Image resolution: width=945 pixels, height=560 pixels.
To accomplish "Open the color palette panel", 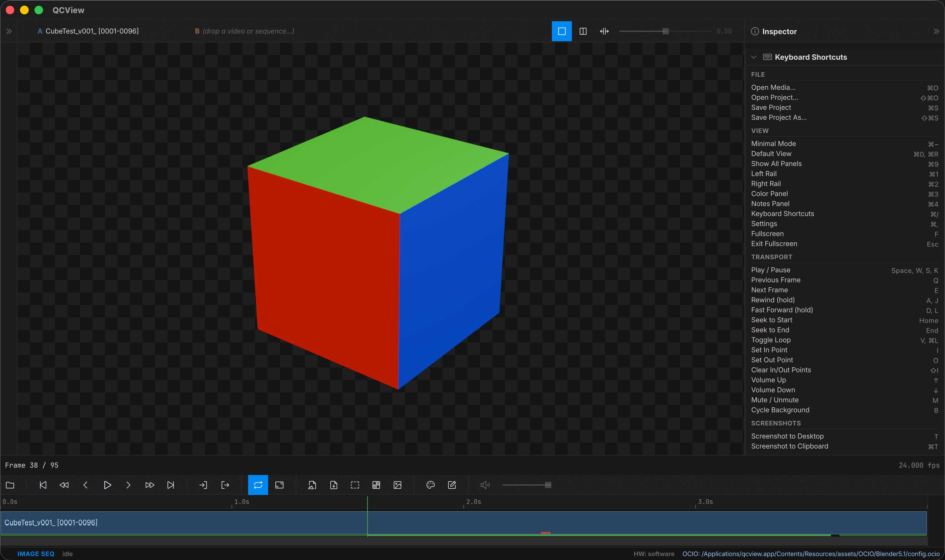I will point(430,485).
